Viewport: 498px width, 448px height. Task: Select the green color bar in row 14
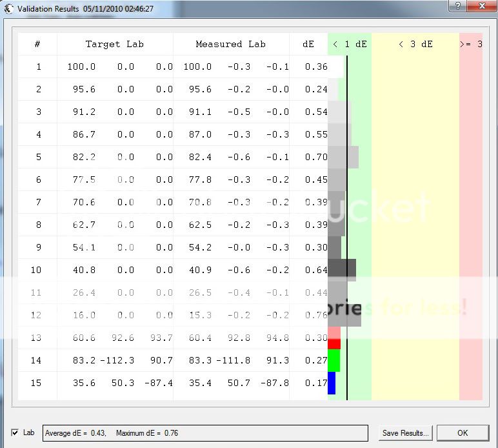point(334,360)
